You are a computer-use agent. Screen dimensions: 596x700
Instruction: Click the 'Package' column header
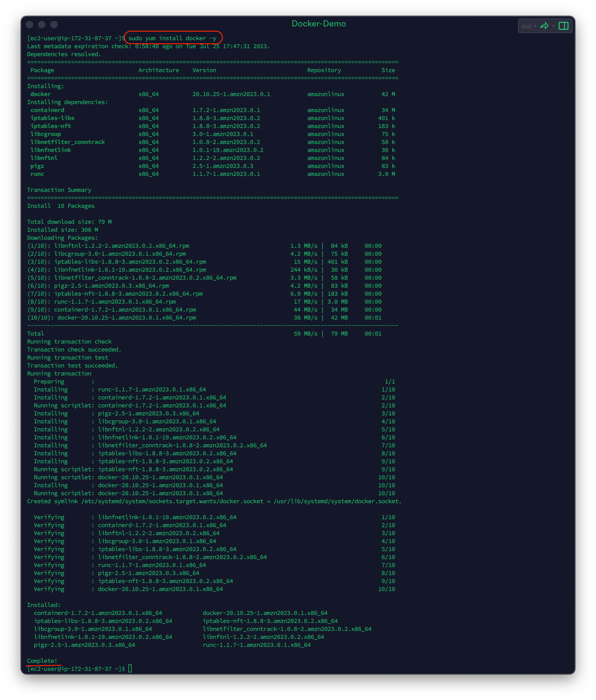pos(42,70)
